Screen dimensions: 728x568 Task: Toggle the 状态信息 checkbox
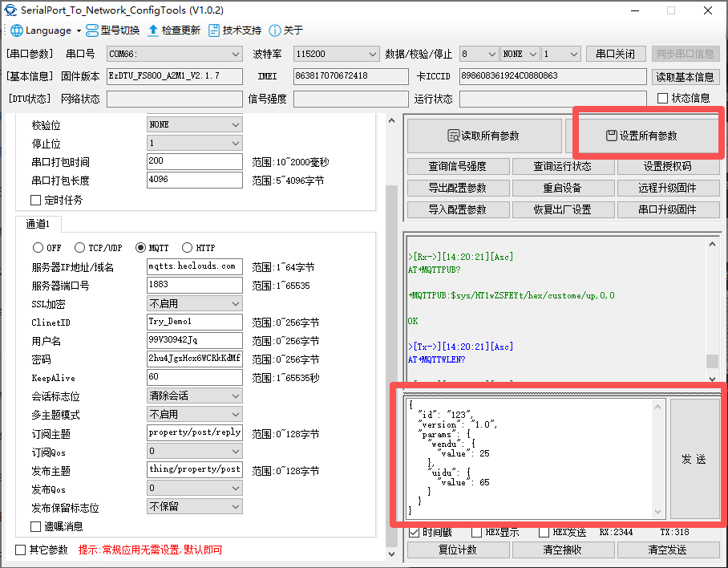click(662, 99)
